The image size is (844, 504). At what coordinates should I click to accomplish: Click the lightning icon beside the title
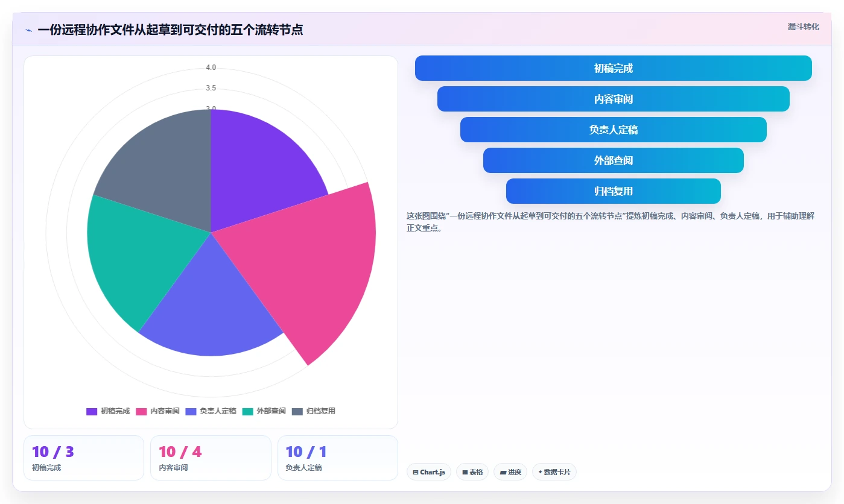[28, 30]
